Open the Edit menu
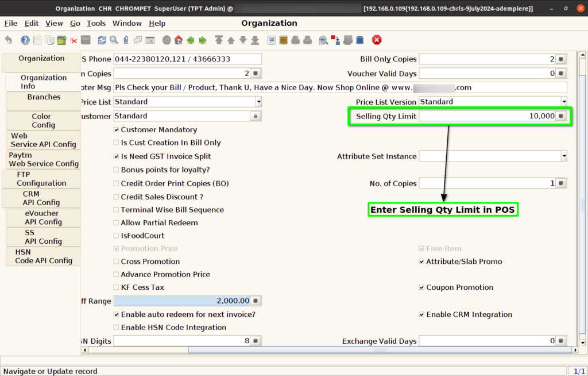Screen dimensions: 588x376 32,24
